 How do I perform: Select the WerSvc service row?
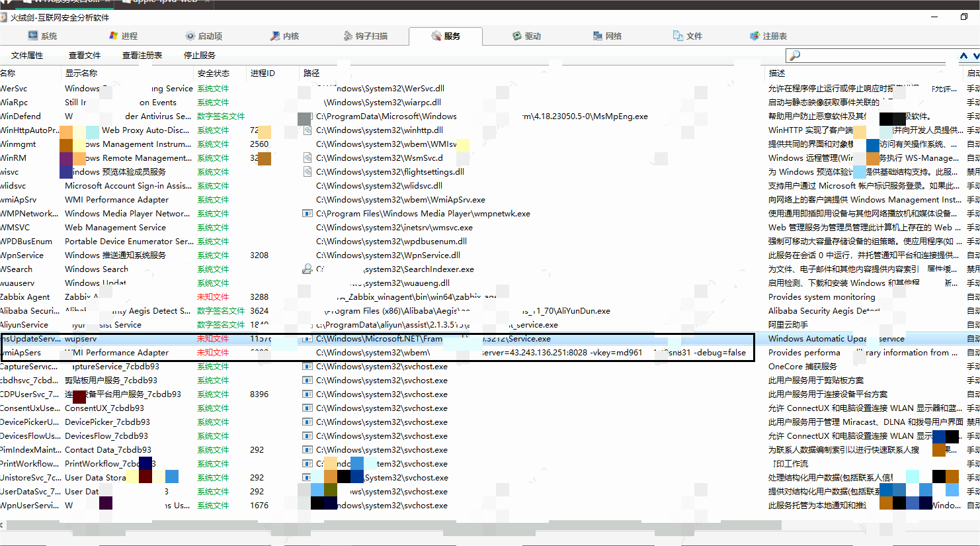coord(490,89)
